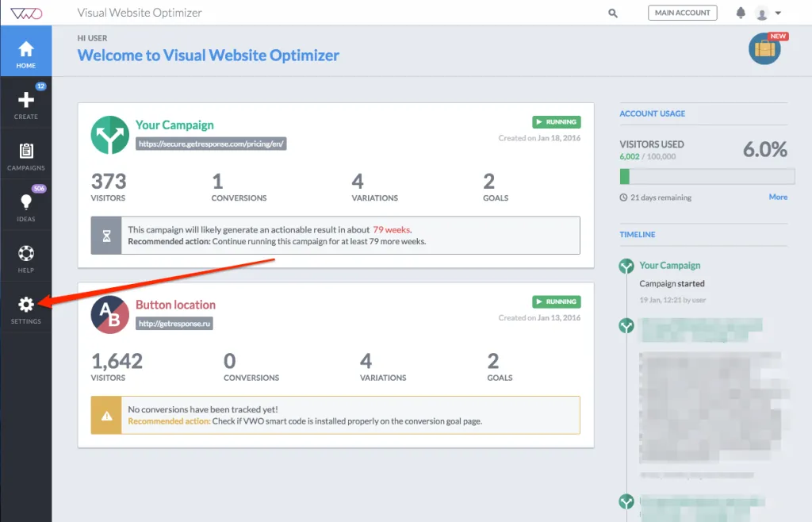812x522 pixels.
Task: Click the 'Created on Jan 13, 2016' text
Action: (x=539, y=317)
